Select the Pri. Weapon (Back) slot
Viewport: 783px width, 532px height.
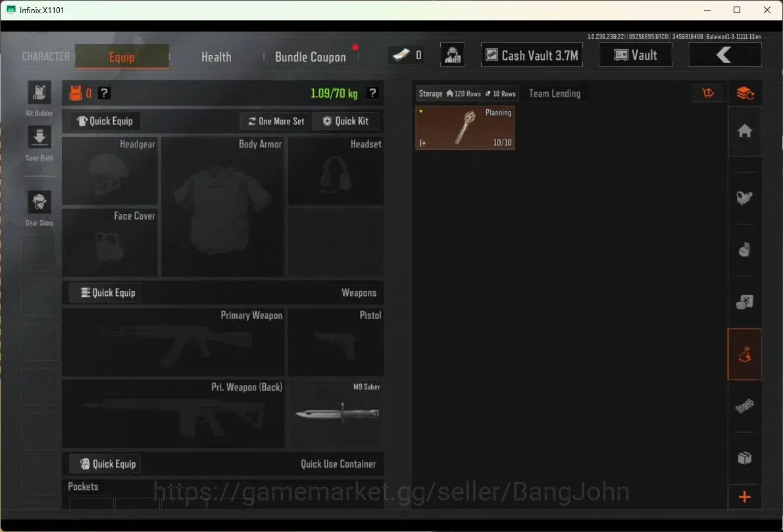point(173,414)
